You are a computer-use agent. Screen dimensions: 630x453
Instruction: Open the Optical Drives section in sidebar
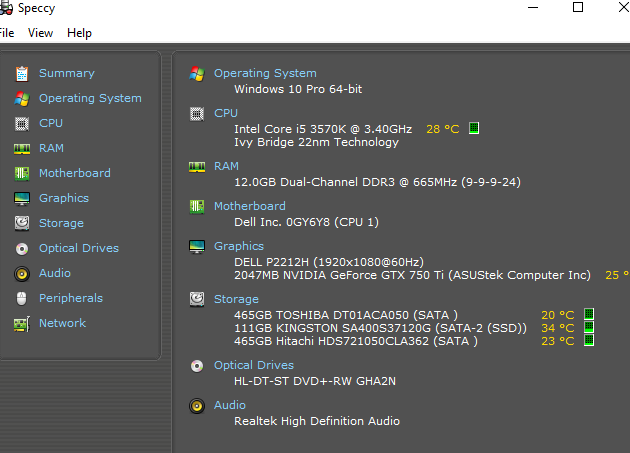(x=79, y=248)
